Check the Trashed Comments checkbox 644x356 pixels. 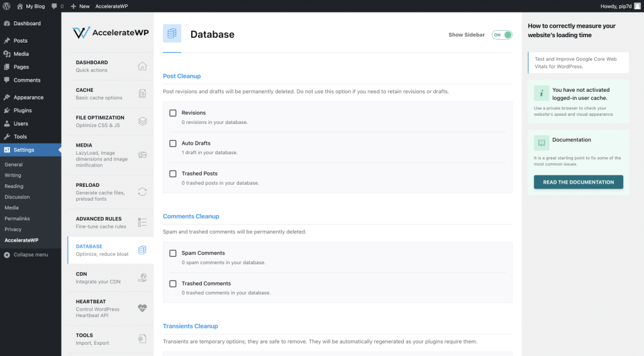[x=173, y=284]
